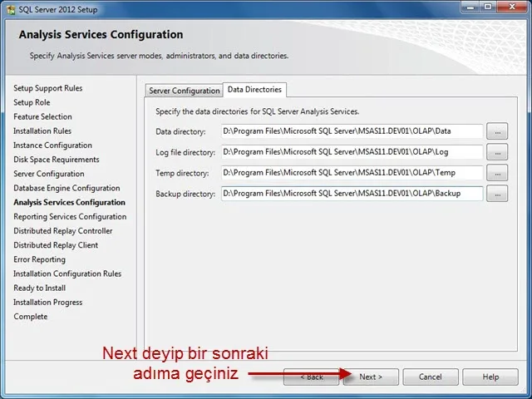532x399 pixels.
Task: Browse for the Data directory folder
Action: [497, 131]
